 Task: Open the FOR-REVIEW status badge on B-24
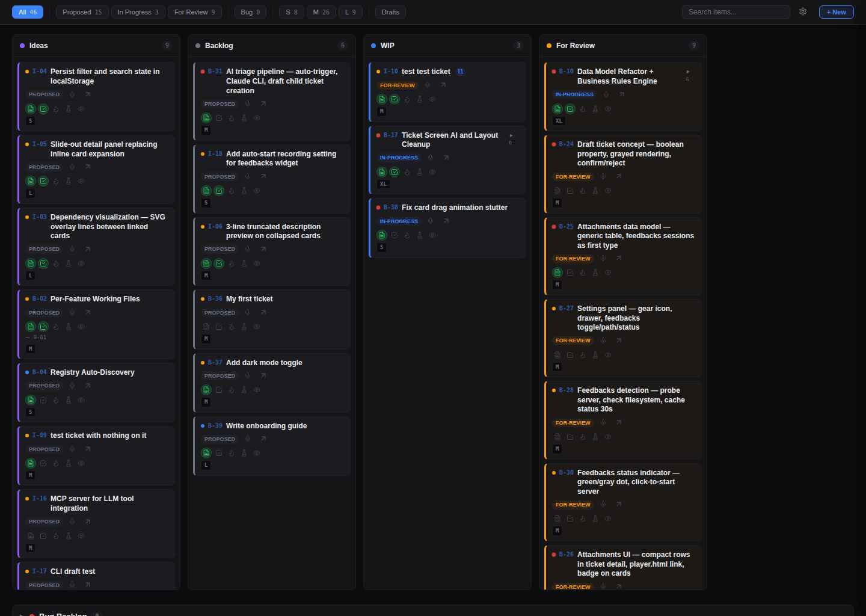[x=573, y=177]
